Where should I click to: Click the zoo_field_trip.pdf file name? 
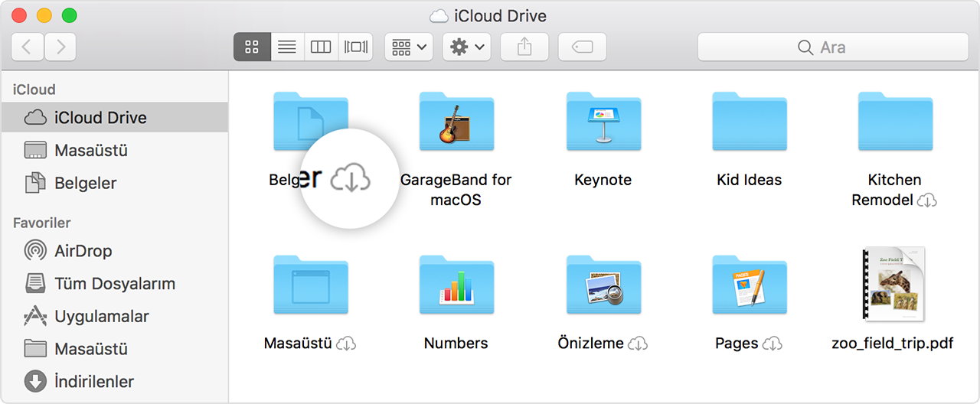pos(893,344)
